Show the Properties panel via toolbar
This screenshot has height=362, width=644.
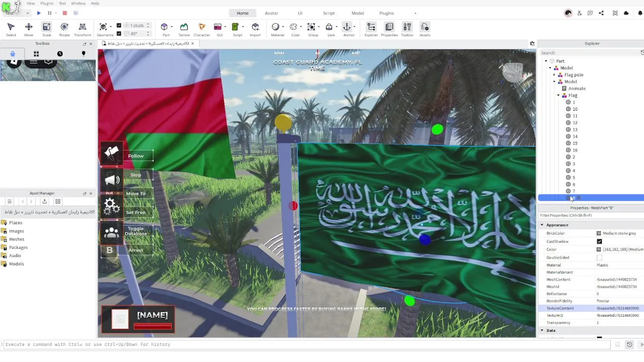[x=389, y=30]
